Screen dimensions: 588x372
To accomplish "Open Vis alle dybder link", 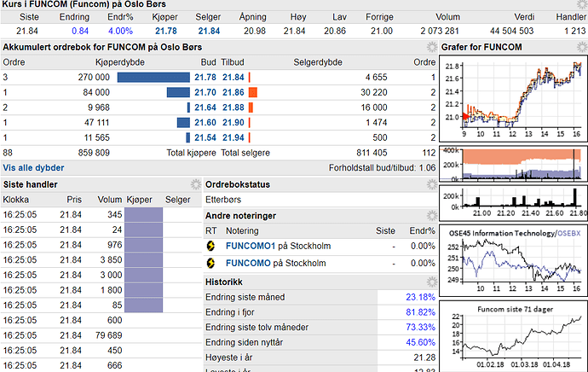I will [x=33, y=168].
